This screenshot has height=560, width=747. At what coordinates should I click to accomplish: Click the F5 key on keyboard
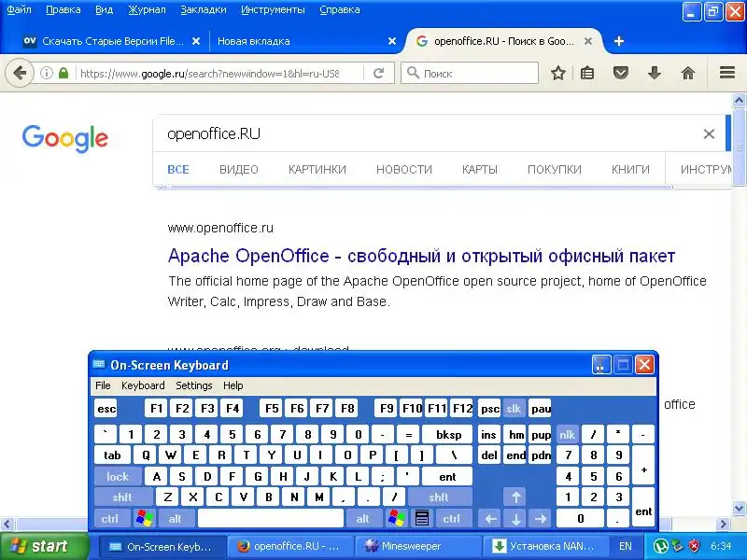272,408
